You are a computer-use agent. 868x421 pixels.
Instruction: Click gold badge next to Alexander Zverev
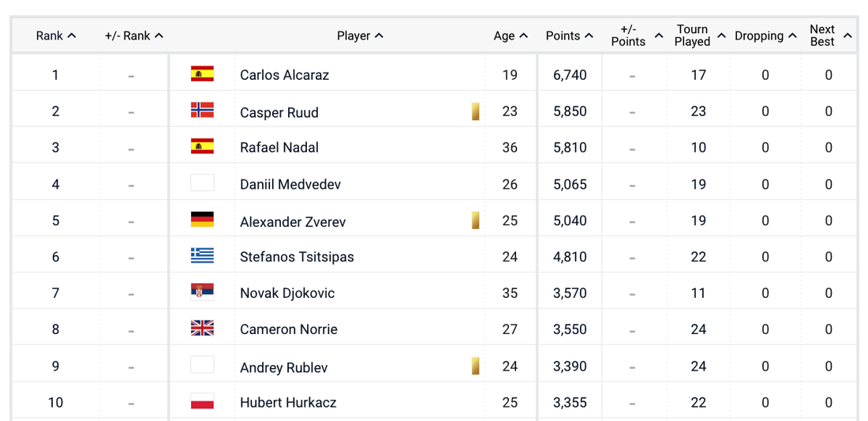point(476,220)
